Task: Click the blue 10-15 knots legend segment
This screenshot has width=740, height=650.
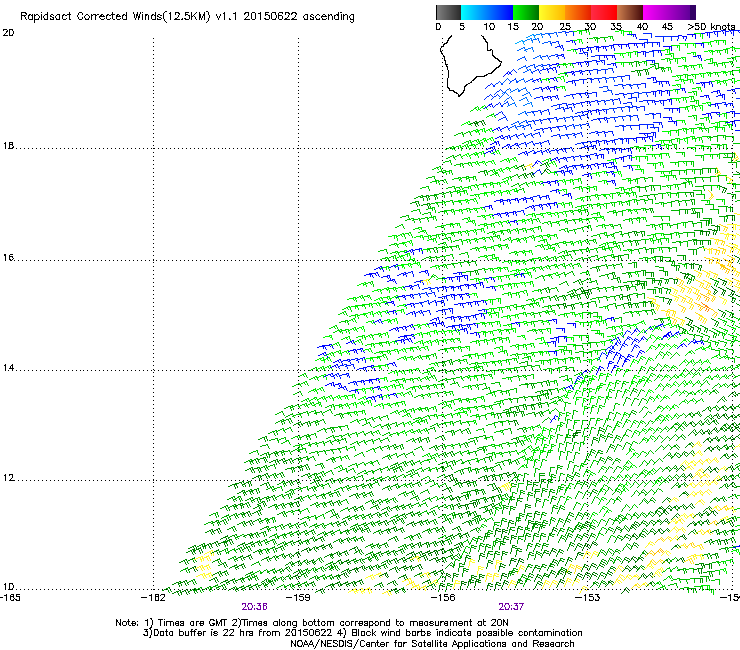Action: pos(500,12)
